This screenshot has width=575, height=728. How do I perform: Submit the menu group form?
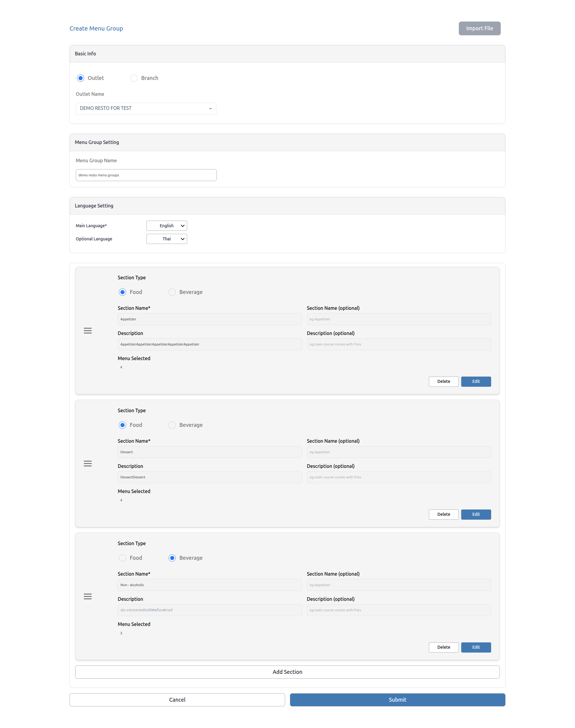397,700
